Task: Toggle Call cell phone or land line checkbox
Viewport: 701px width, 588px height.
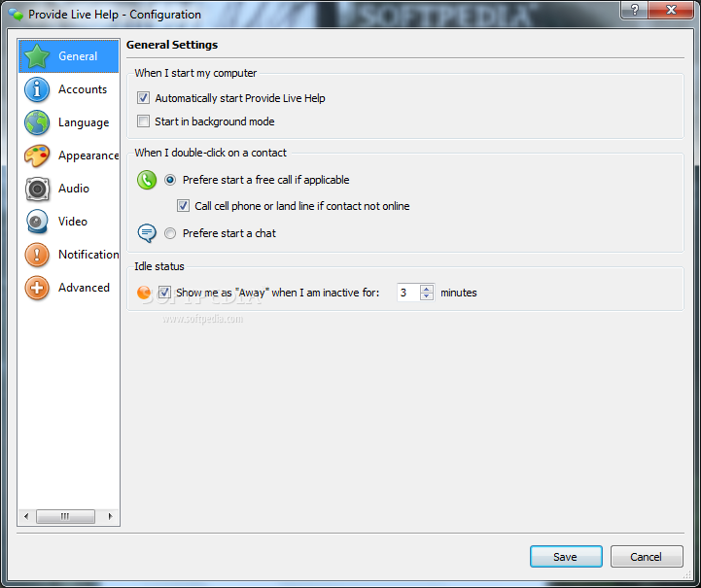Action: point(183,206)
